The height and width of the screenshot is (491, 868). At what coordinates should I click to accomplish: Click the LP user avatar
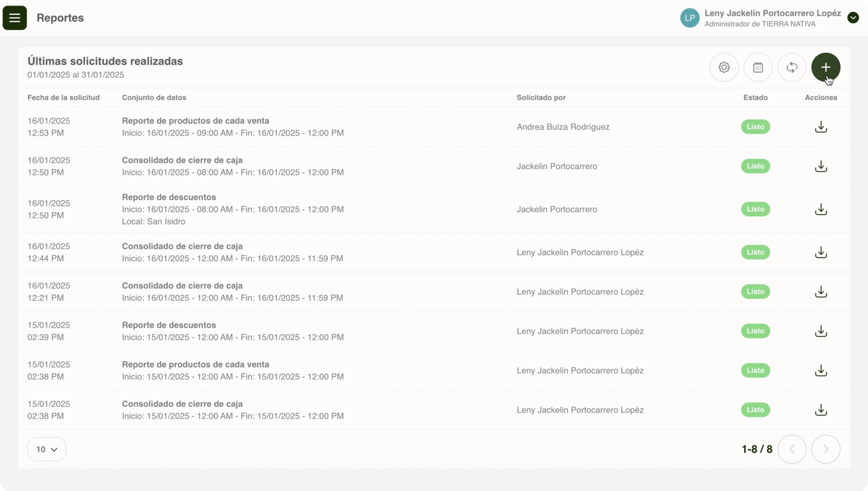[689, 18]
